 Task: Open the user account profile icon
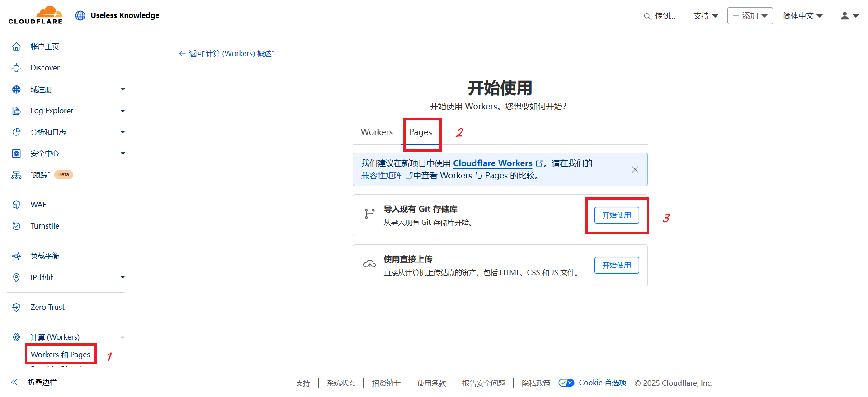click(x=844, y=16)
